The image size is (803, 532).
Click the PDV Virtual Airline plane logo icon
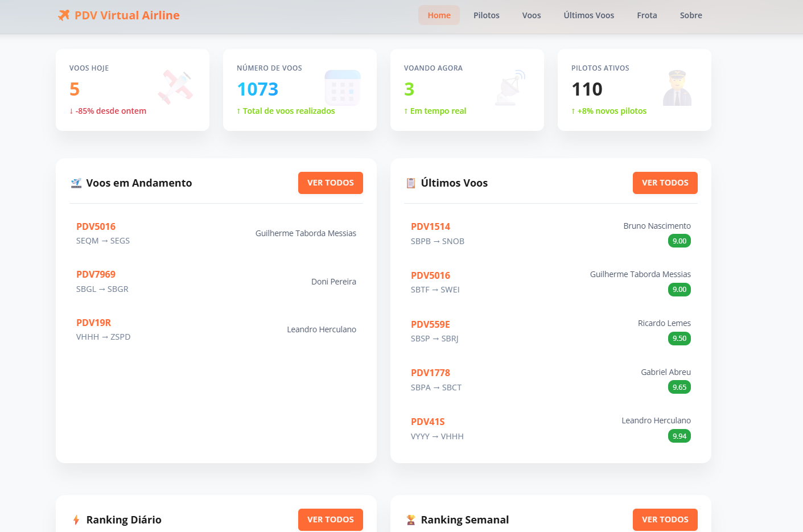click(x=64, y=15)
